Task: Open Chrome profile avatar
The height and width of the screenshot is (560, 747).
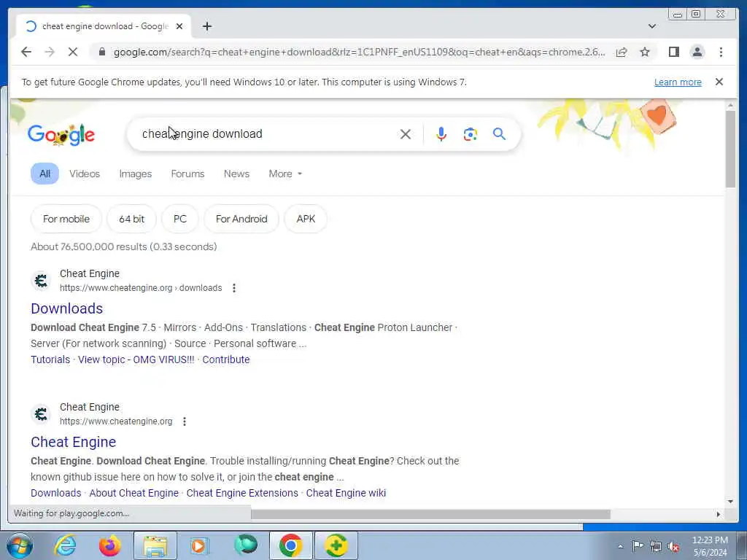Action: click(x=697, y=52)
